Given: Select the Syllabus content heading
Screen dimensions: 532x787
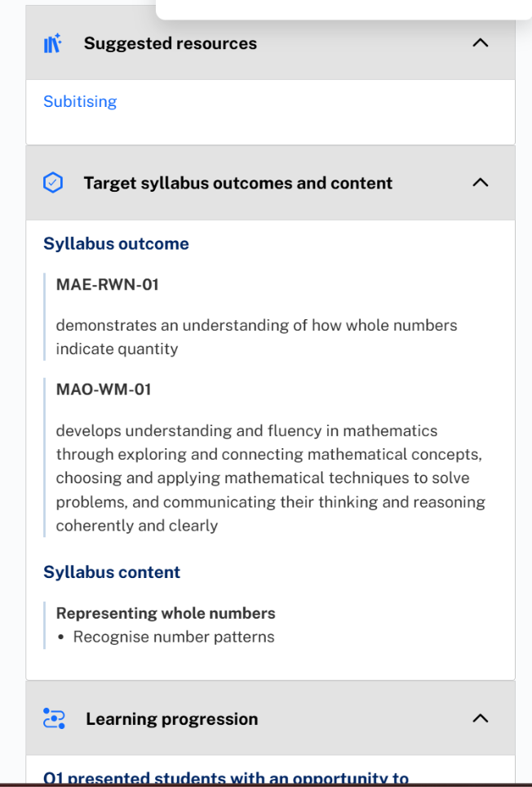Looking at the screenshot, I should (111, 572).
